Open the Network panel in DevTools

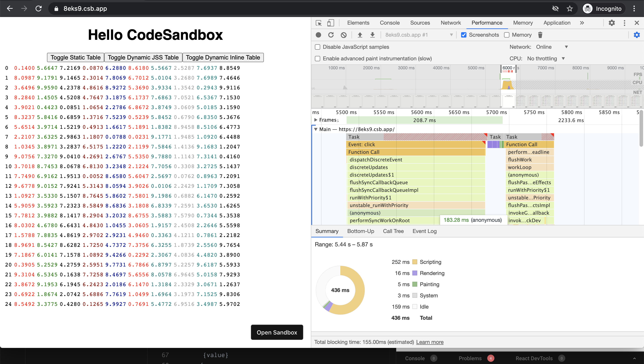point(451,23)
